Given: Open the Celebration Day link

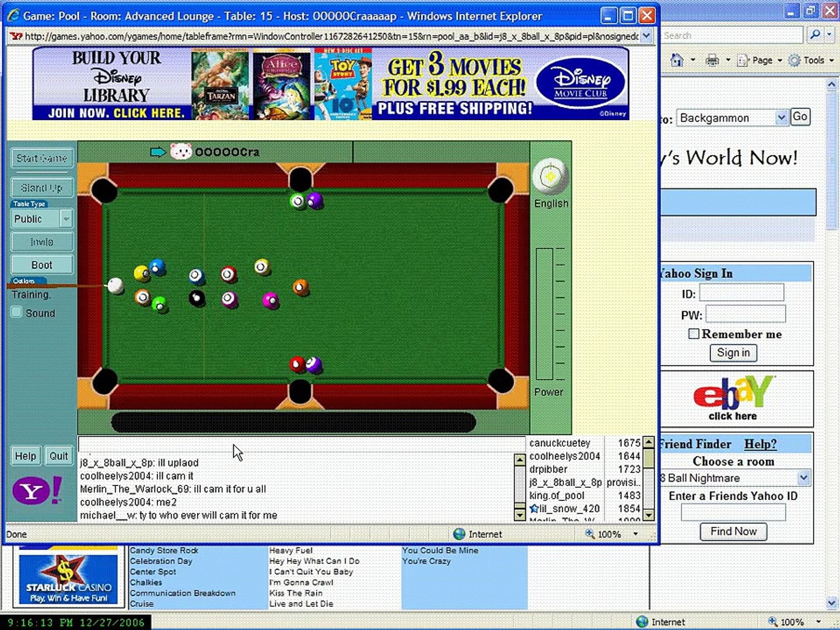Looking at the screenshot, I should point(161,561).
